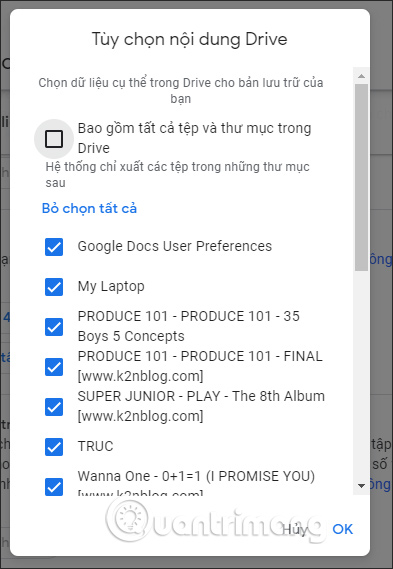Image resolution: width=393 pixels, height=569 pixels.
Task: Click 'Hệ thống chỉ xuất các tệp' note
Action: [x=177, y=175]
